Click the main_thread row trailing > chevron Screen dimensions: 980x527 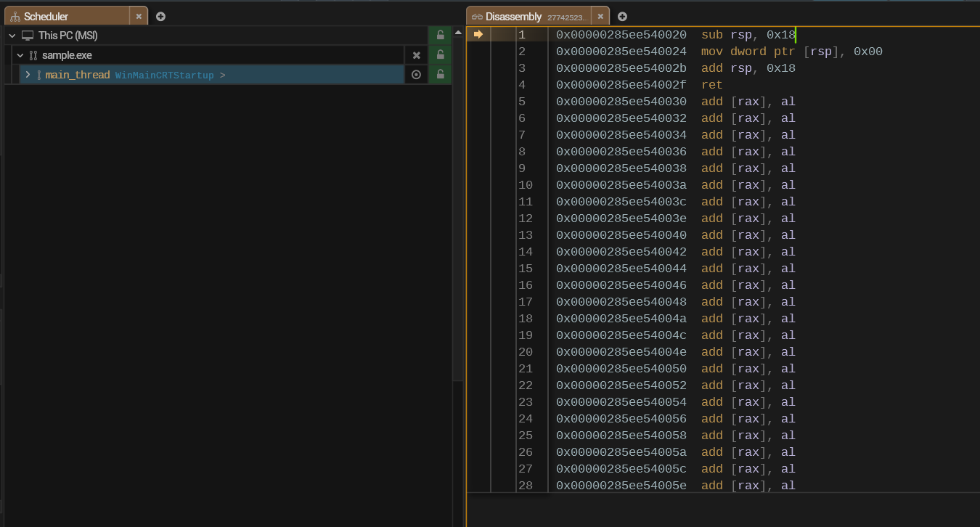(222, 75)
